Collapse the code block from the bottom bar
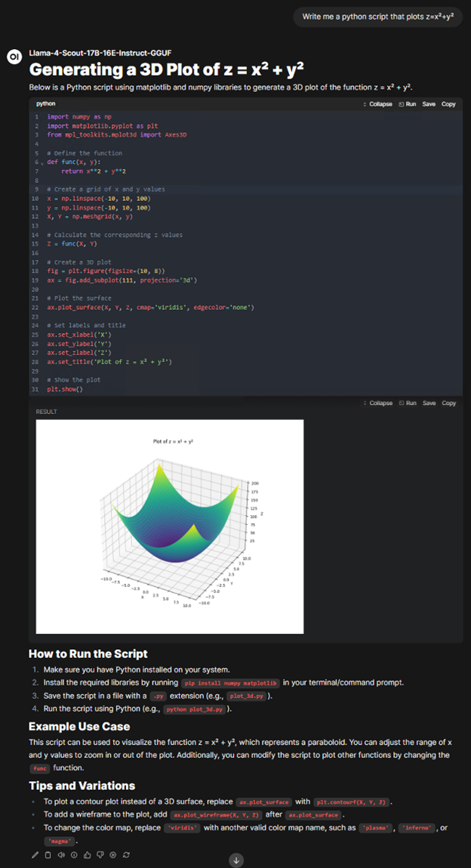 [x=378, y=403]
